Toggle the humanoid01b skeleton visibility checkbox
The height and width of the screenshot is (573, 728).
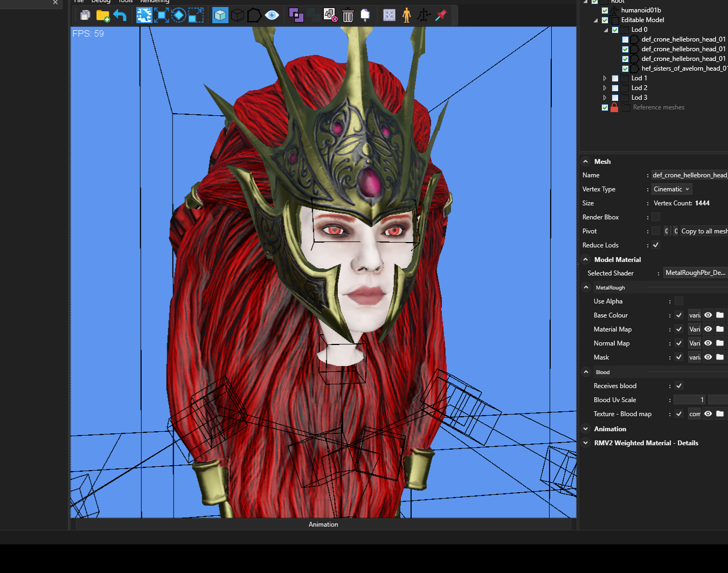tap(605, 10)
